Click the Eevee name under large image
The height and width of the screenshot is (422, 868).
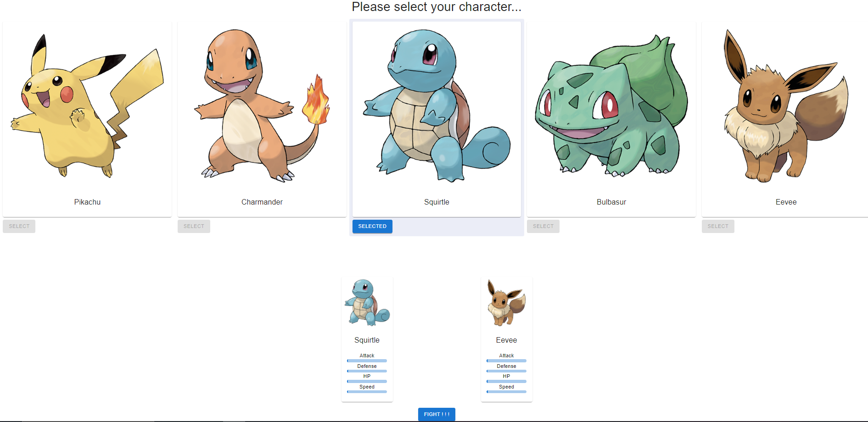click(786, 202)
